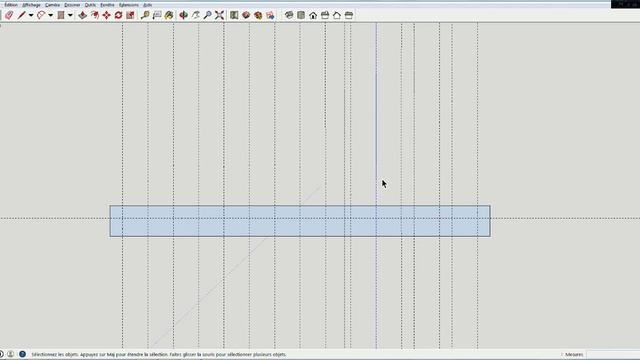640x360 pixels.
Task: Switch to Front view house icon
Action: [x=313, y=15]
